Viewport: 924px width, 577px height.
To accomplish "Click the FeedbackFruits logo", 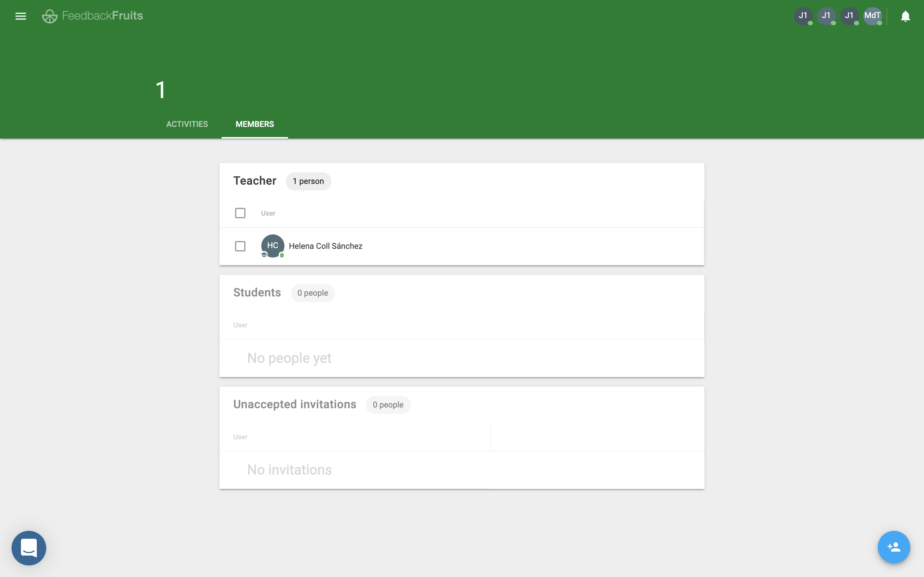I will coord(92,16).
